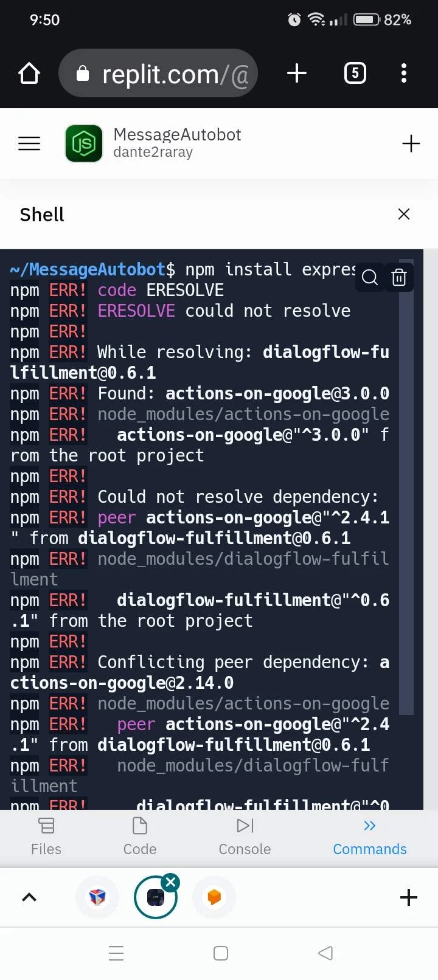The image size is (438, 980).
Task: Clear the shell with trash icon
Action: coord(399,277)
